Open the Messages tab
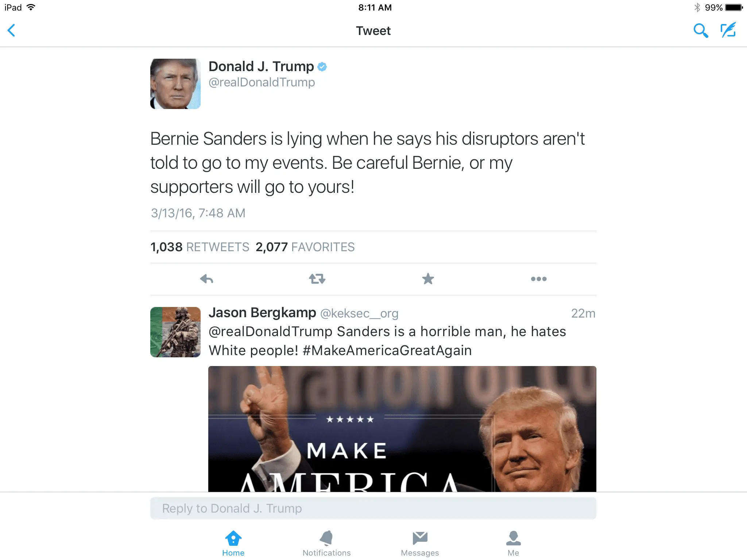The image size is (747, 560). (420, 543)
